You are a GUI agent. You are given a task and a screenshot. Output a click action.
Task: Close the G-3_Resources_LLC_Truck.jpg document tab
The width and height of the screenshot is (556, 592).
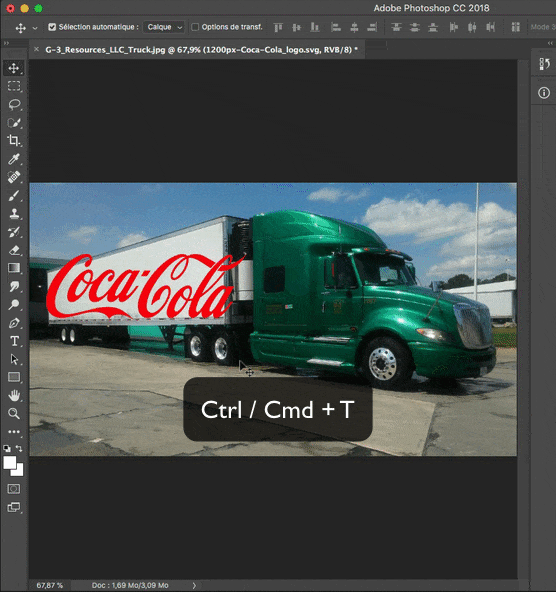pos(36,49)
